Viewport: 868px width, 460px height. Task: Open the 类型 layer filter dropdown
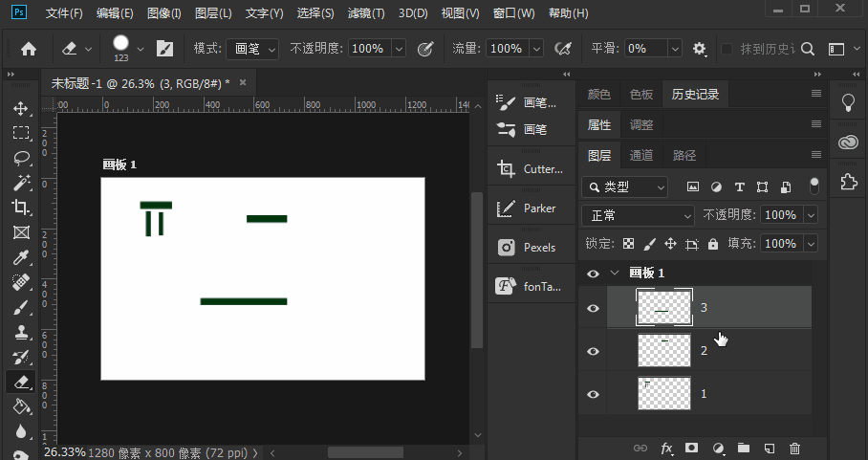pyautogui.click(x=625, y=187)
